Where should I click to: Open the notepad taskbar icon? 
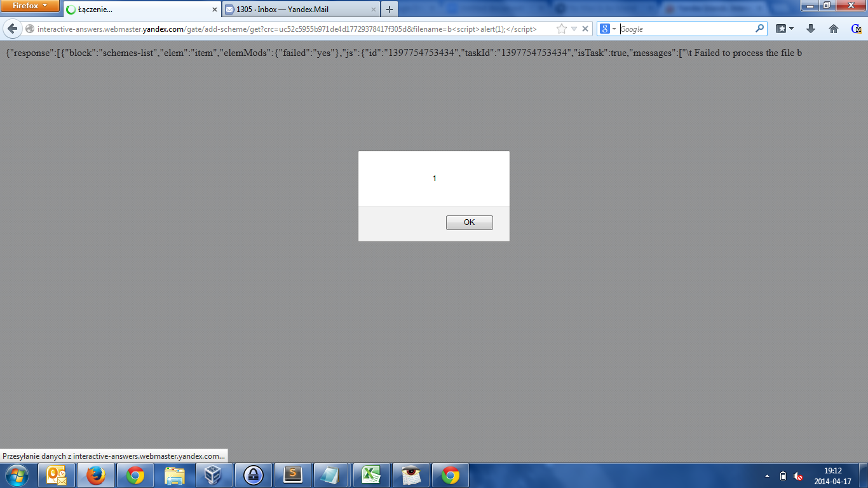tap(332, 475)
